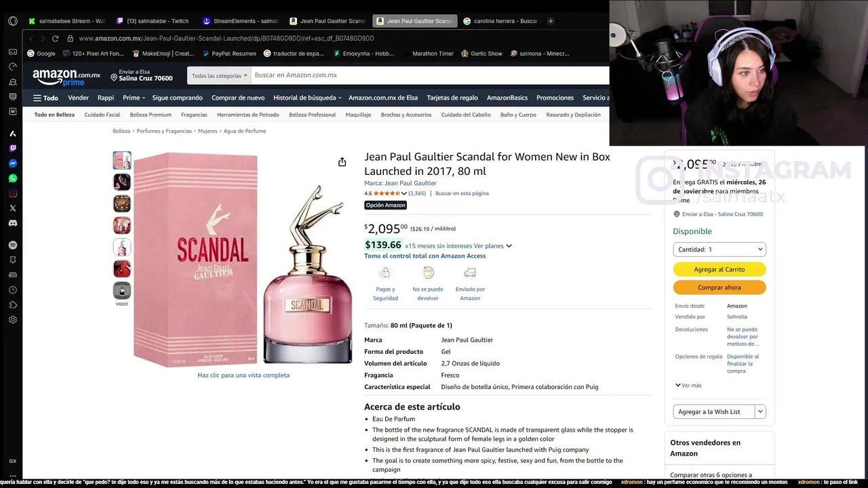Open Spotify icon in browser sidebar

click(13, 245)
